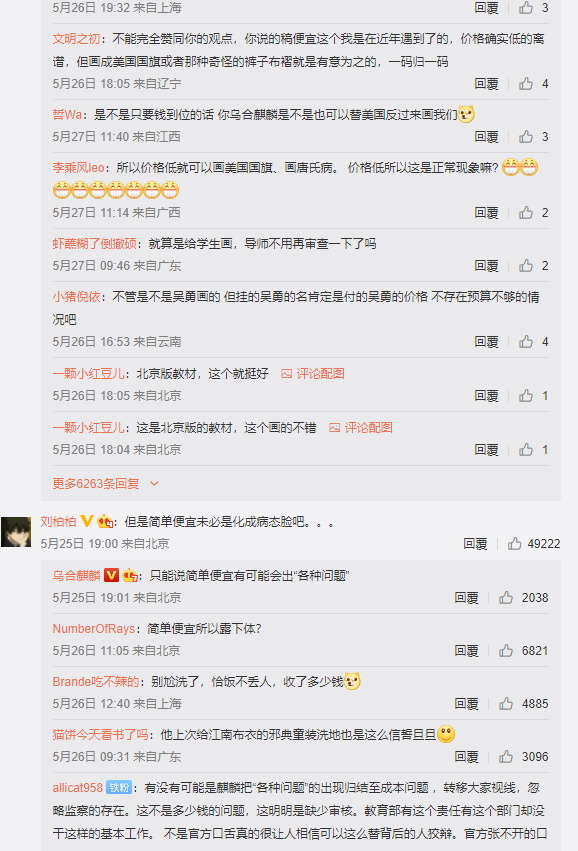Viewport: 578px width, 851px height.
Task: Like Brande吃不辣的 comment thumbs-up icon
Action: click(x=506, y=703)
